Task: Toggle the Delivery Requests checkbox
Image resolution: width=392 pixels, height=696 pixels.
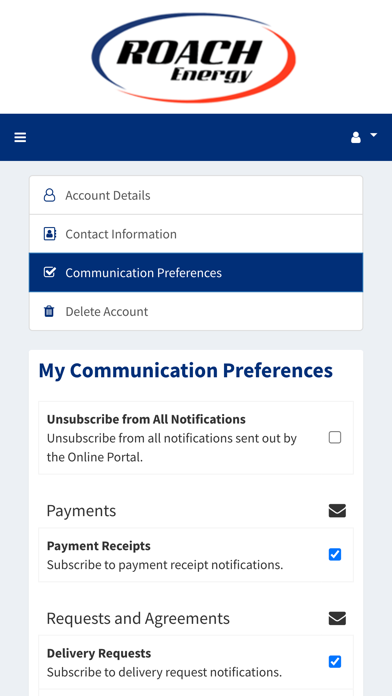Action: (335, 662)
